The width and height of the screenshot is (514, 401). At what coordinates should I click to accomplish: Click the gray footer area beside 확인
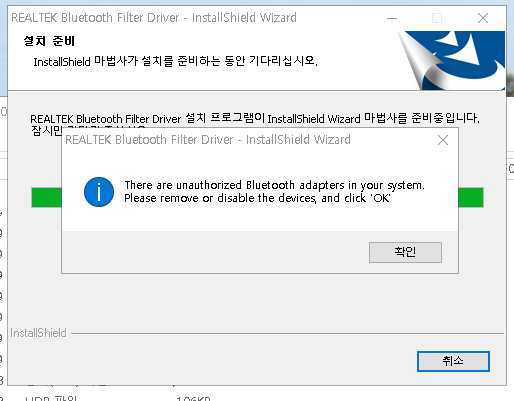tap(213, 252)
